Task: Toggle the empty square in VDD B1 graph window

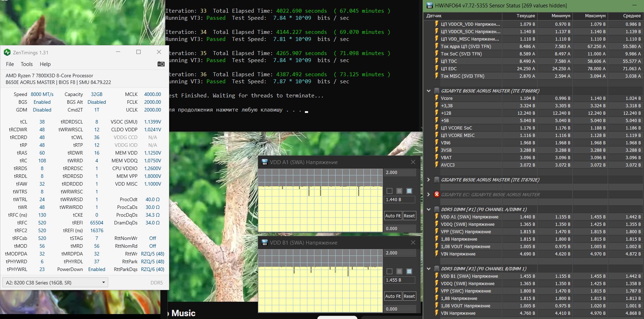Action: click(x=390, y=271)
